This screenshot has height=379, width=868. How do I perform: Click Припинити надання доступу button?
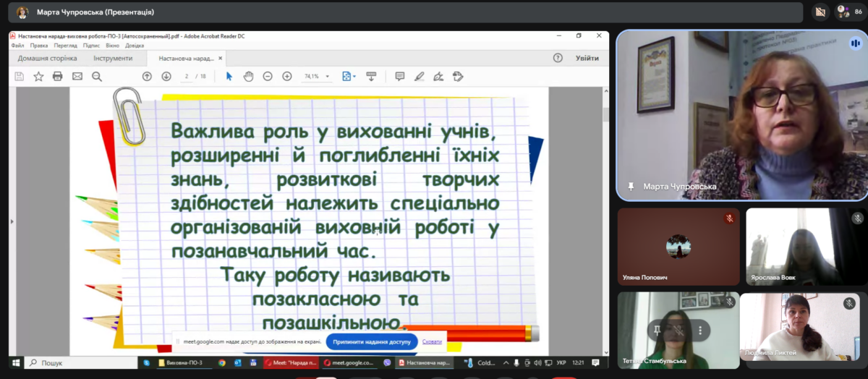click(x=372, y=341)
